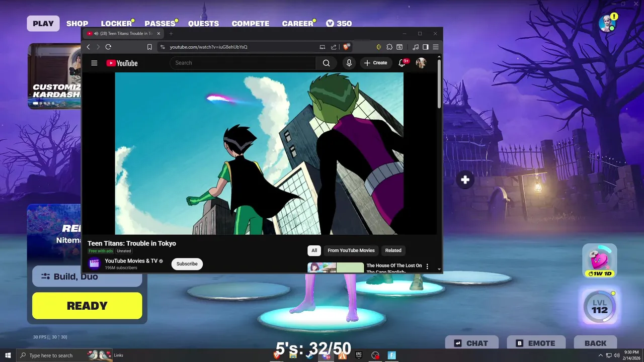Click the Teen Titans video player

click(259, 153)
